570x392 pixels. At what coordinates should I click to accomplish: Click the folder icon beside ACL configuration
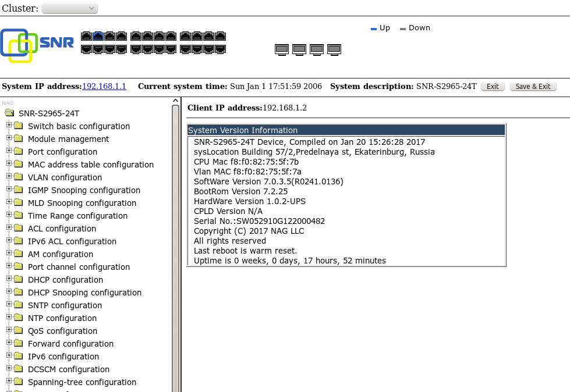[x=19, y=229]
